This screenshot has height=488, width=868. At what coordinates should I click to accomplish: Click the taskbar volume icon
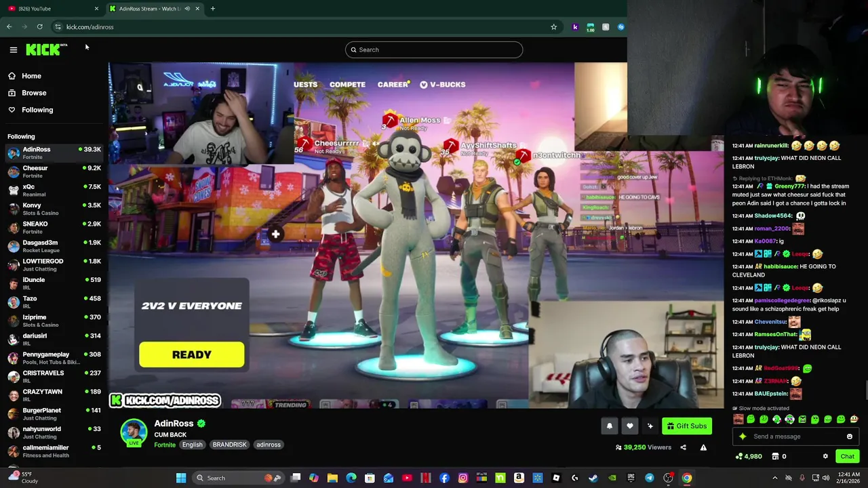(x=826, y=479)
